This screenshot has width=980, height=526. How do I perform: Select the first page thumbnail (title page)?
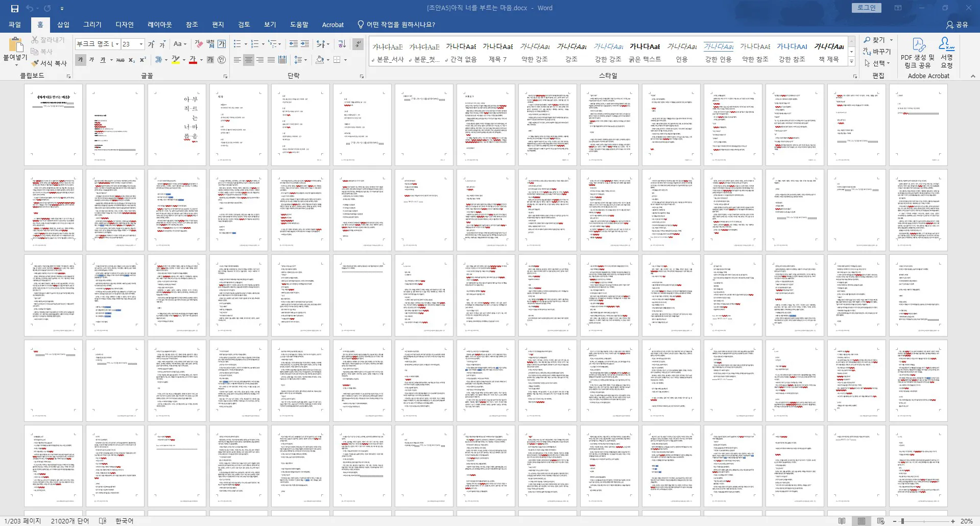coord(53,125)
